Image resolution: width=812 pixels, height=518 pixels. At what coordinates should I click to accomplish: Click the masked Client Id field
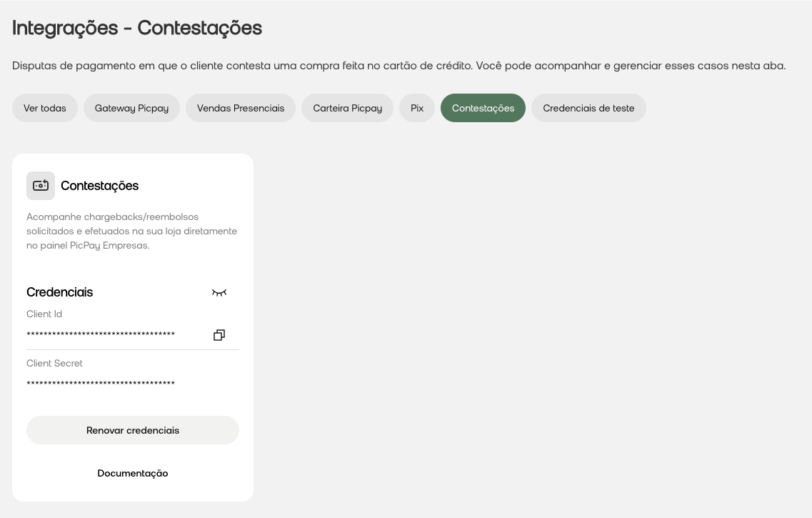[x=100, y=334]
